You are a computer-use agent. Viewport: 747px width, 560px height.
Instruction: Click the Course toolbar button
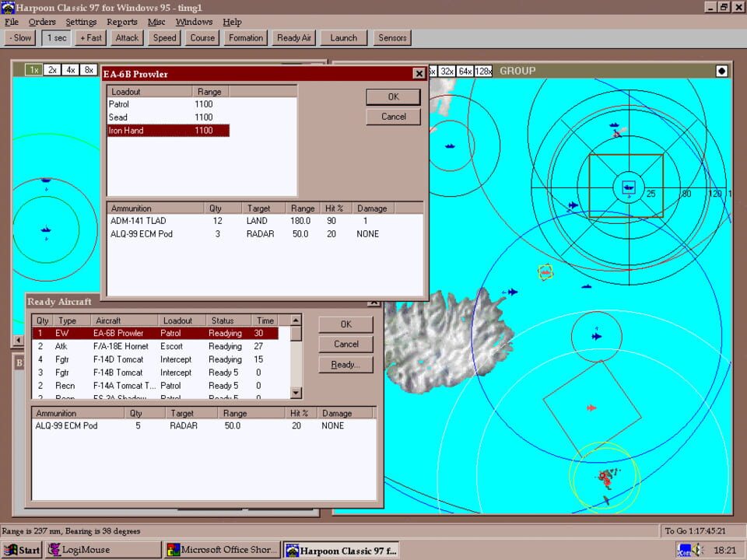[202, 37]
